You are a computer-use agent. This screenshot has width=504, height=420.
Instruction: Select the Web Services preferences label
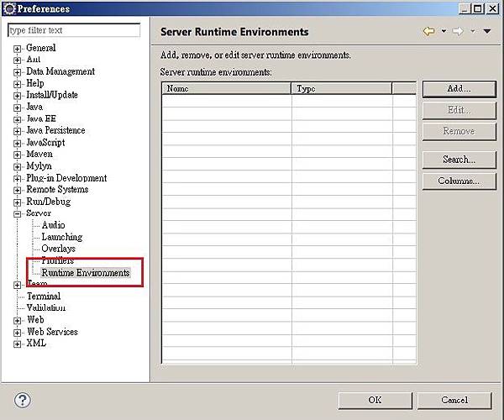click(x=52, y=331)
